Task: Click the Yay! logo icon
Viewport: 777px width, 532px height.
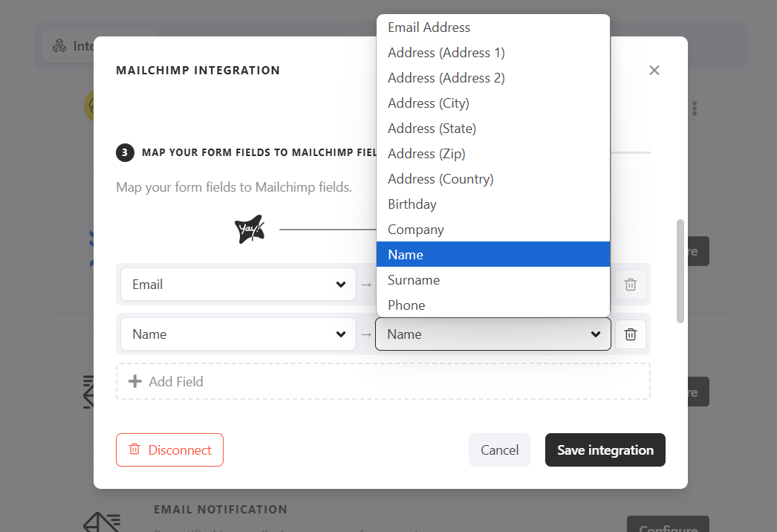Action: (x=249, y=230)
